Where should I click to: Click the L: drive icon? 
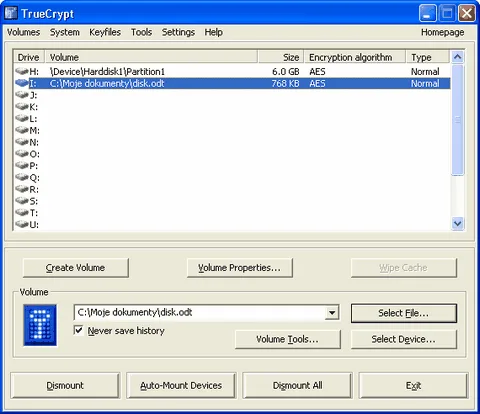(22, 118)
